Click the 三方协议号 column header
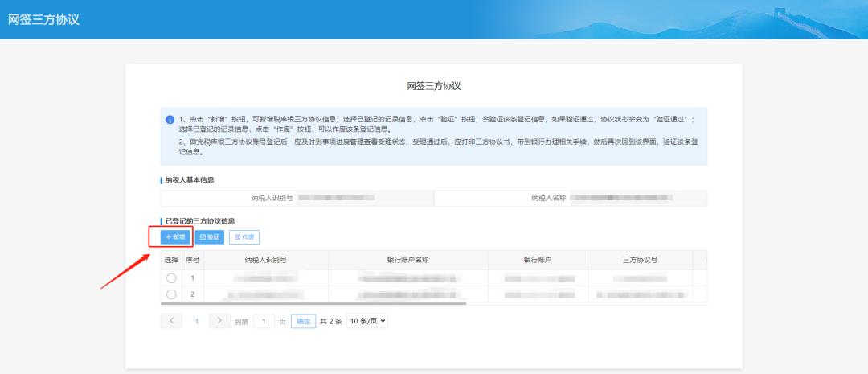Screen dimensions: 868x374 point(640,260)
